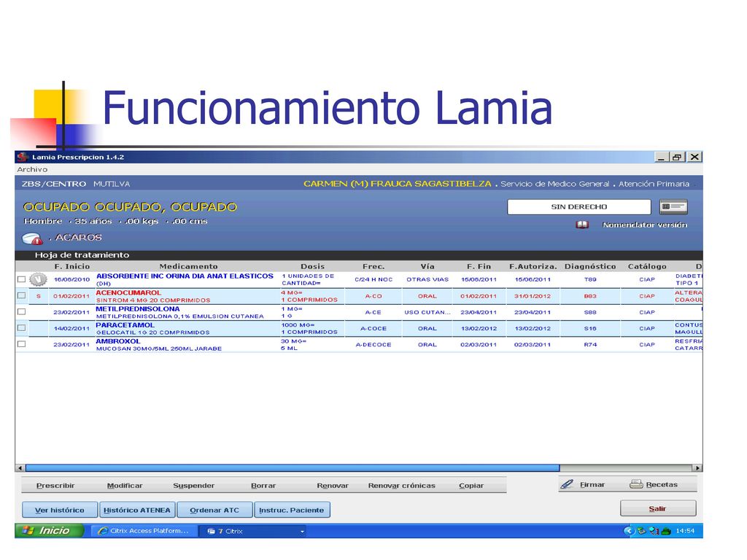The image size is (747, 560).
Task: Select the PARACETAMOL row checkbox
Action: pyautogui.click(x=21, y=328)
